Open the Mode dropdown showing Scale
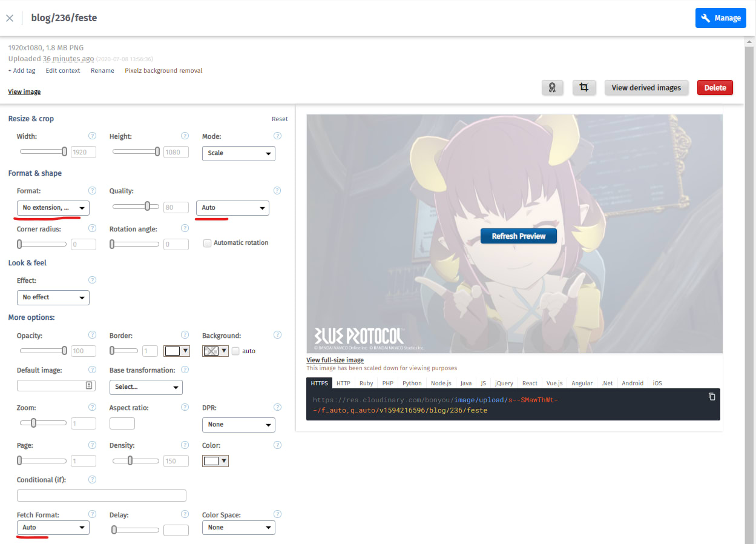 click(238, 153)
